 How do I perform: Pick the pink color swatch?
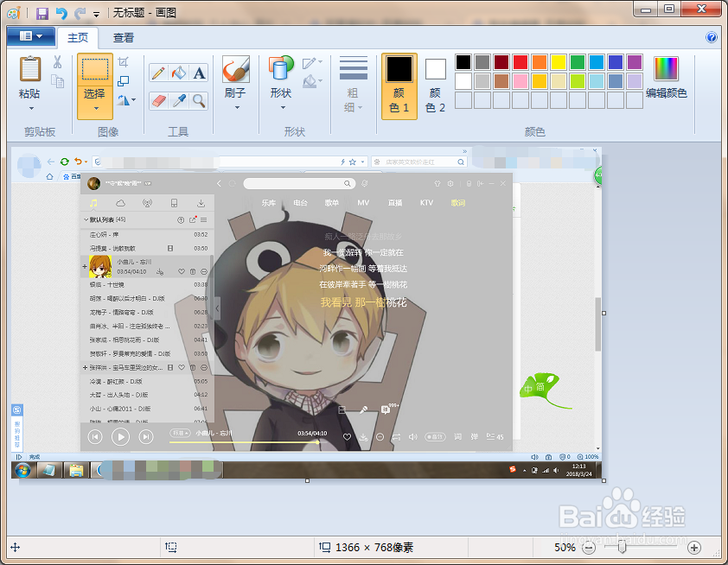click(520, 81)
